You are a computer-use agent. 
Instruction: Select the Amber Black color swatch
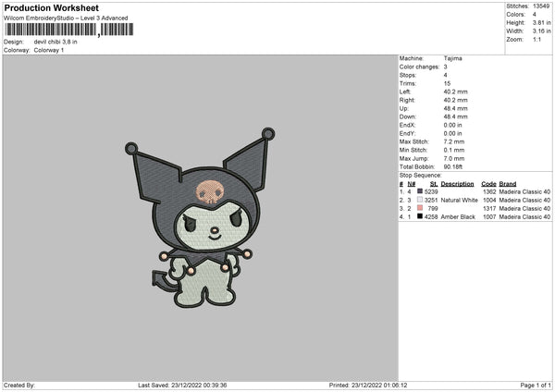(x=420, y=216)
